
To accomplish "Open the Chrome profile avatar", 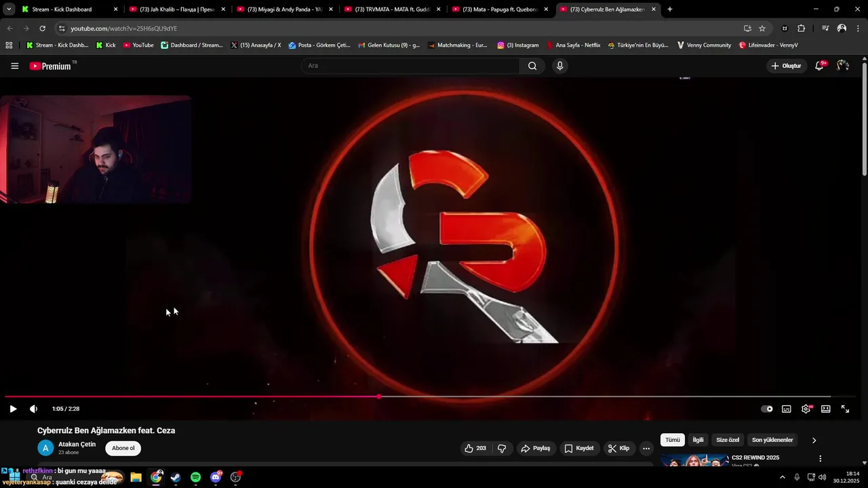I will coord(842,28).
